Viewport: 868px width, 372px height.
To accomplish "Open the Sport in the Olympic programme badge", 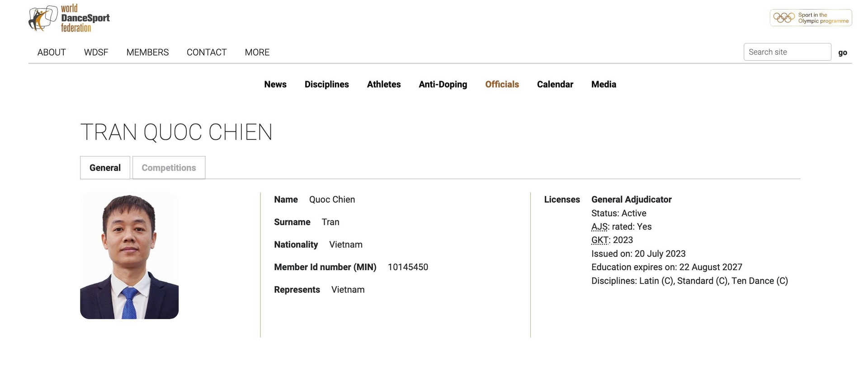I will tap(811, 18).
